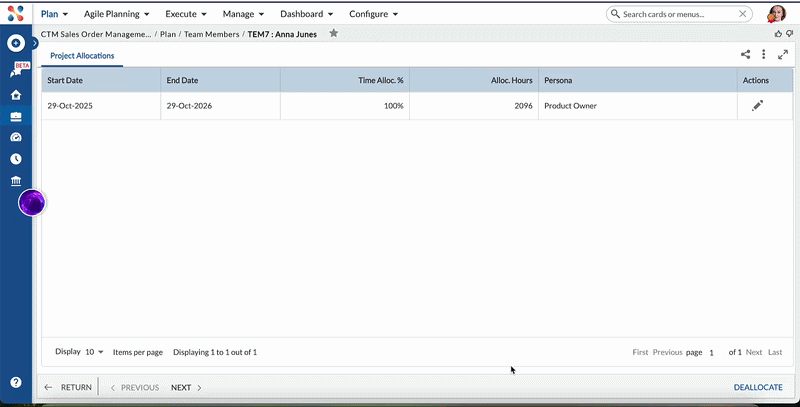Open the bank building sidebar icon

(x=16, y=181)
